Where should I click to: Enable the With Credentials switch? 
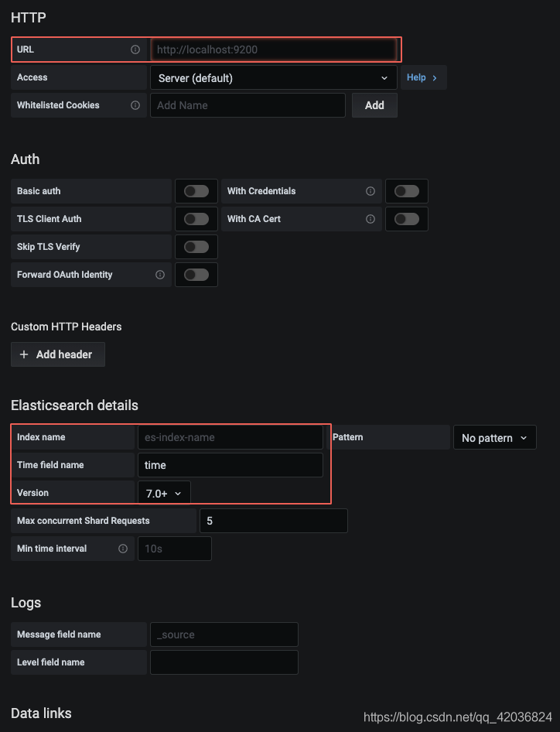point(407,191)
